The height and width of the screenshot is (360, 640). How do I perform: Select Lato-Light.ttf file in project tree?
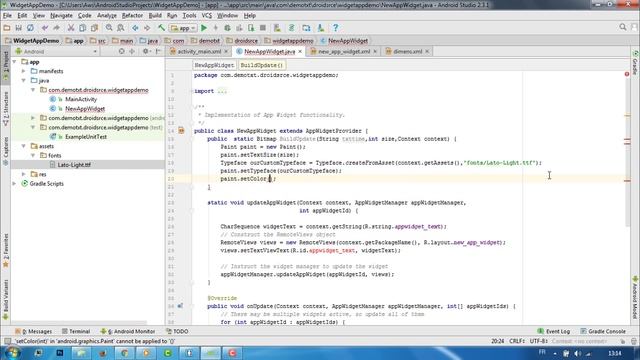pos(74,165)
